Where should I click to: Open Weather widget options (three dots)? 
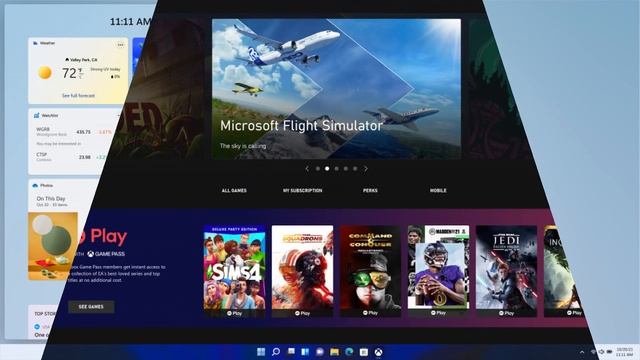[x=120, y=44]
